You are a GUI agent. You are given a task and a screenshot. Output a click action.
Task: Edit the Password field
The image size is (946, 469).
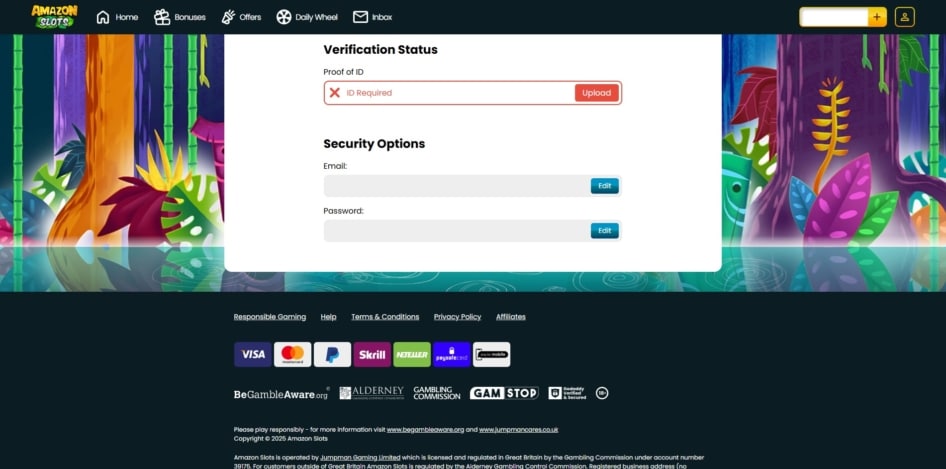[605, 231]
